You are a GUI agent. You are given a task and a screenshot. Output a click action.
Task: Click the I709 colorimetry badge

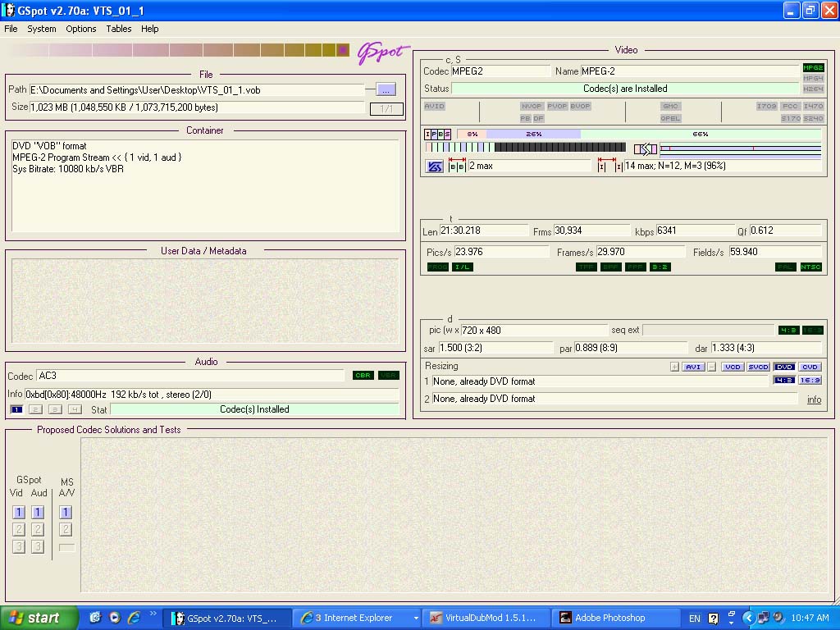click(767, 106)
